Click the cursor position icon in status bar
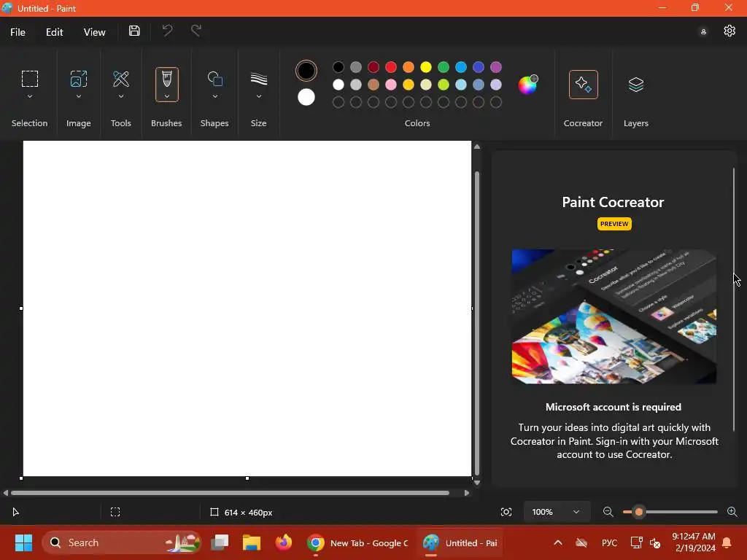 pyautogui.click(x=15, y=513)
